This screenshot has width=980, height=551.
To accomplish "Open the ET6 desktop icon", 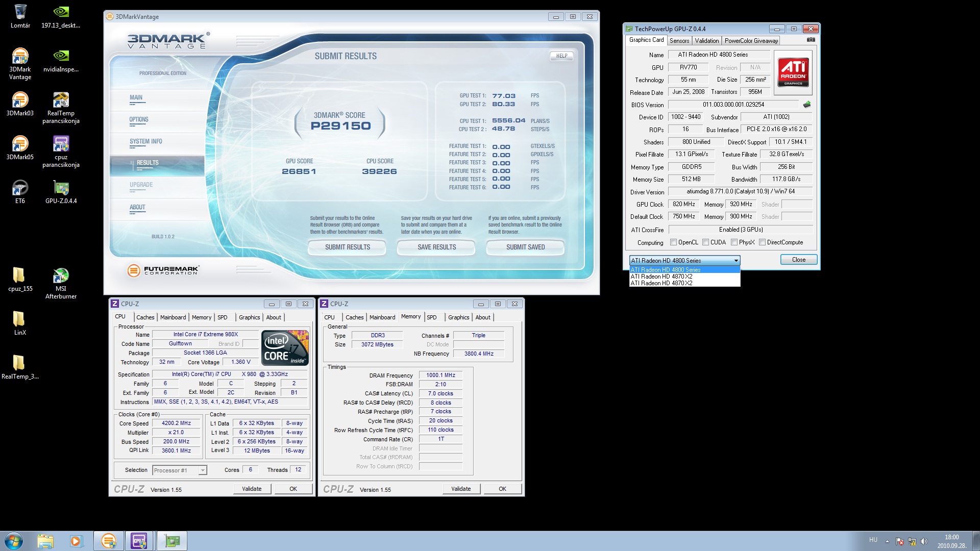I will (20, 188).
